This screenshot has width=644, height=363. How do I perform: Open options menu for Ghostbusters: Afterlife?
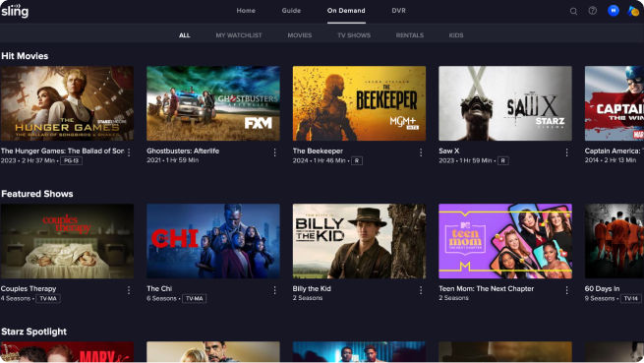tap(274, 152)
